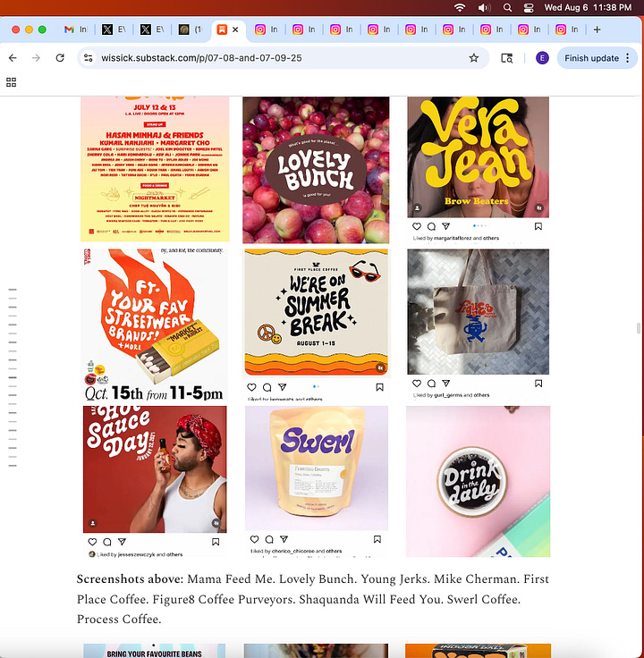
Task: Click 'Liked by gurl_germs and others' text
Action: click(x=452, y=395)
